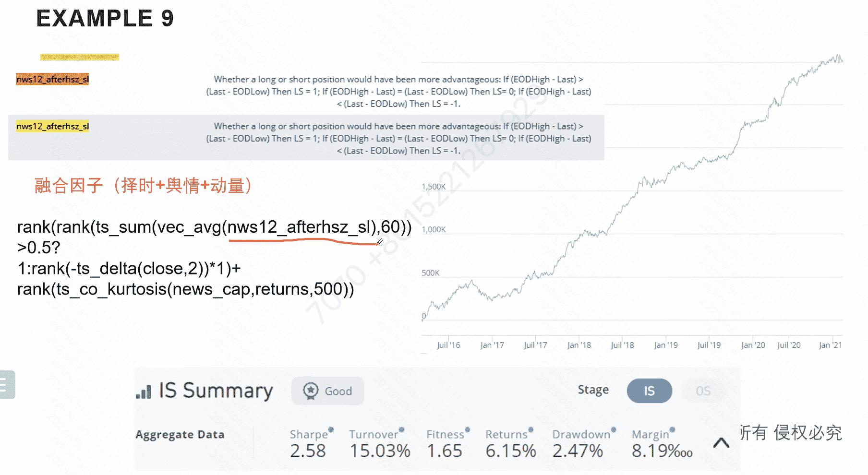The image size is (868, 475).
Task: Click the Margin info dot
Action: [x=672, y=430]
